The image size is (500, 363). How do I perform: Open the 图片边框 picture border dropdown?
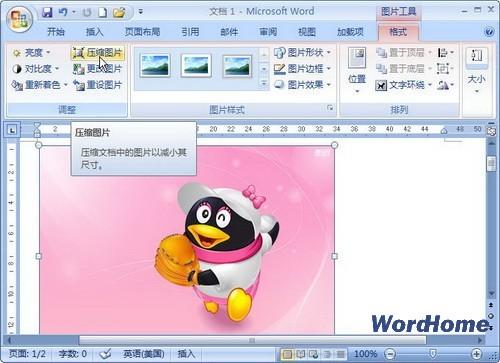pyautogui.click(x=302, y=69)
